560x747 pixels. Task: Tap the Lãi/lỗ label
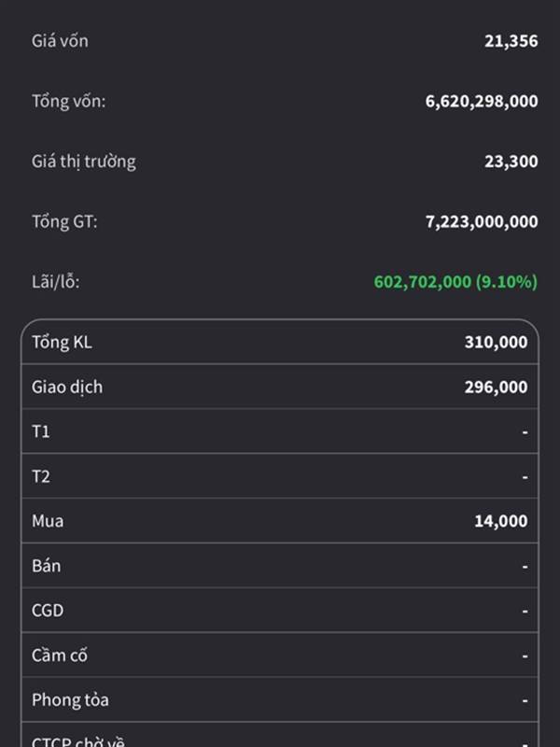56,281
